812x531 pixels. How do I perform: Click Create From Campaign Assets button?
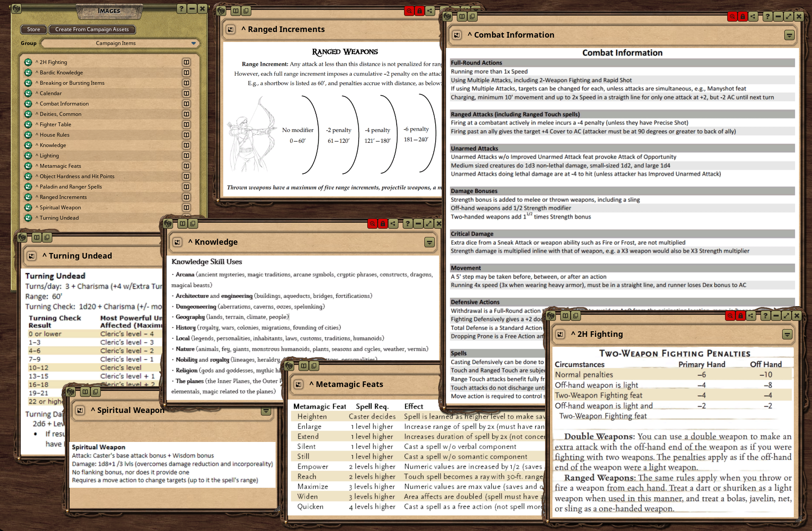point(92,29)
